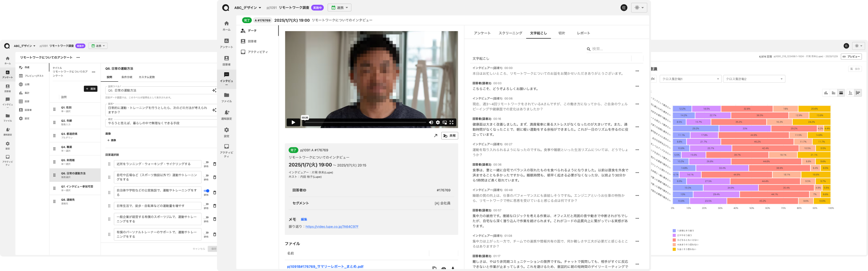Image resolution: width=868 pixels, height=271 pixels.
Task: Open video player settings gear
Action: (438, 122)
